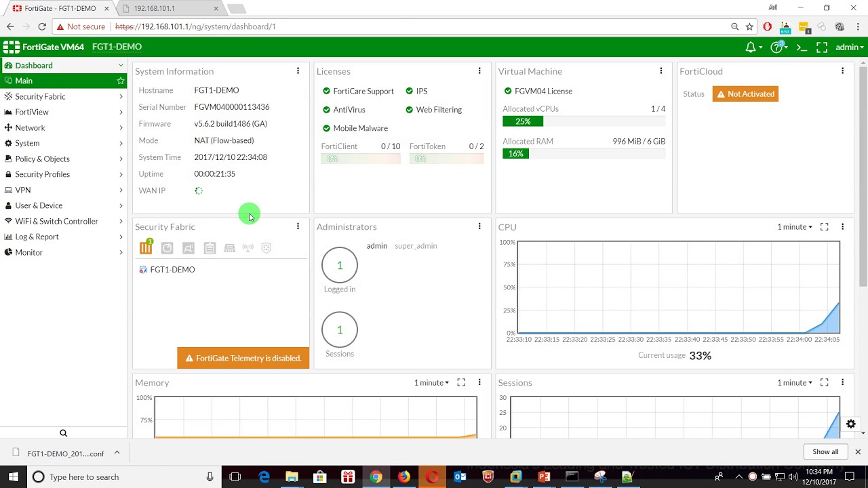Collapse the Dashboard menu section
868x488 pixels.
click(121, 66)
